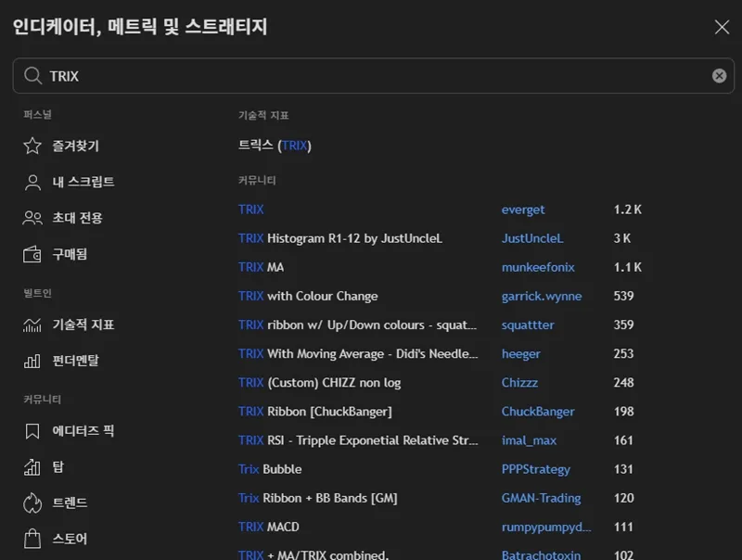The height and width of the screenshot is (560, 742).
Task: Click the chart icon for 기술적 지표
Action: [x=32, y=325]
